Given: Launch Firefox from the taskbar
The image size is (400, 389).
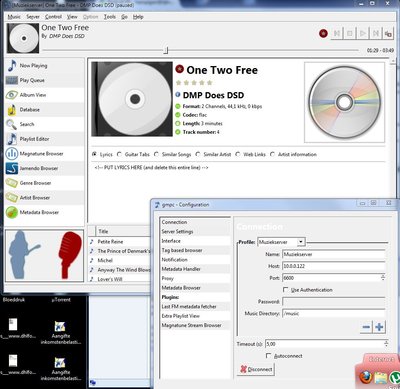Looking at the screenshot, I should point(365,377).
